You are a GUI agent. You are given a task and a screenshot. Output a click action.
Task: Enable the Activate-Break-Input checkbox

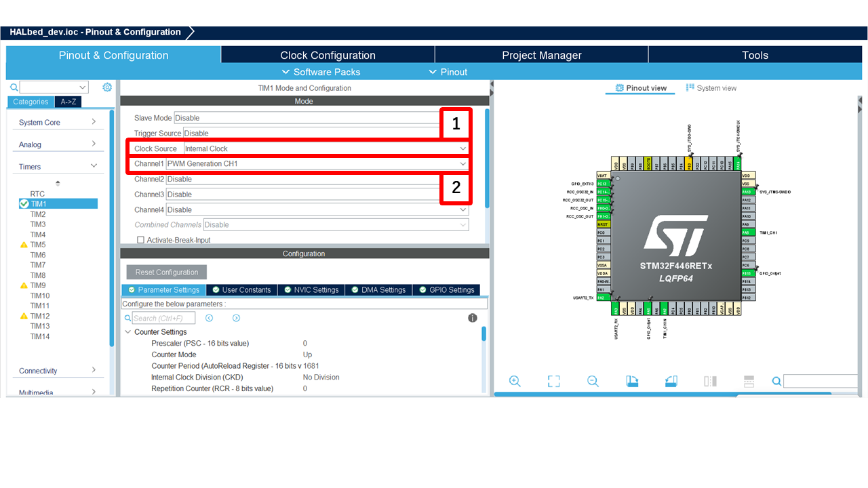140,240
